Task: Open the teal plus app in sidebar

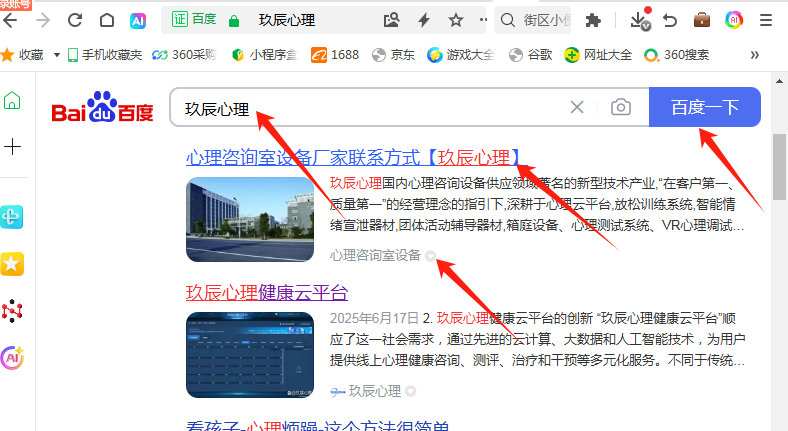Action: tap(12, 217)
